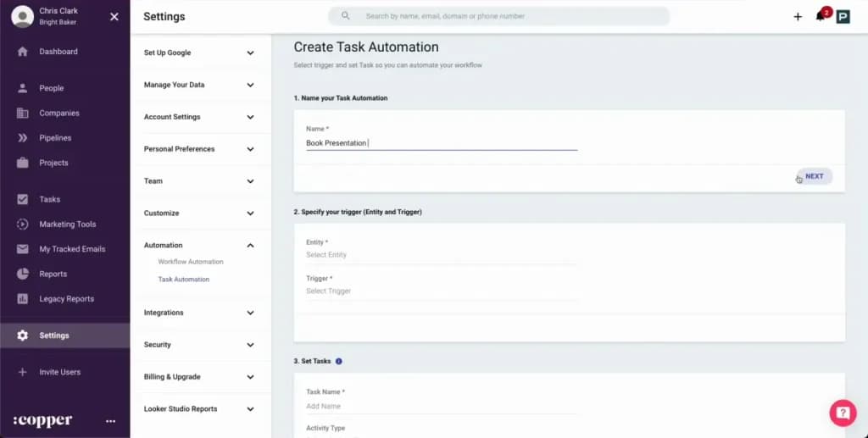
Task: Open Workflow Automation settings
Action: pyautogui.click(x=191, y=262)
